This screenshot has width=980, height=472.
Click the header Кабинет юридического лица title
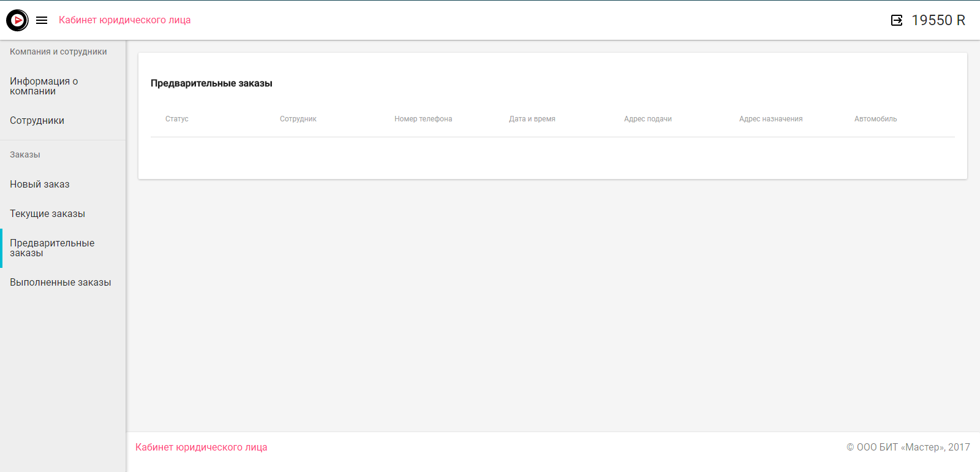tap(124, 20)
